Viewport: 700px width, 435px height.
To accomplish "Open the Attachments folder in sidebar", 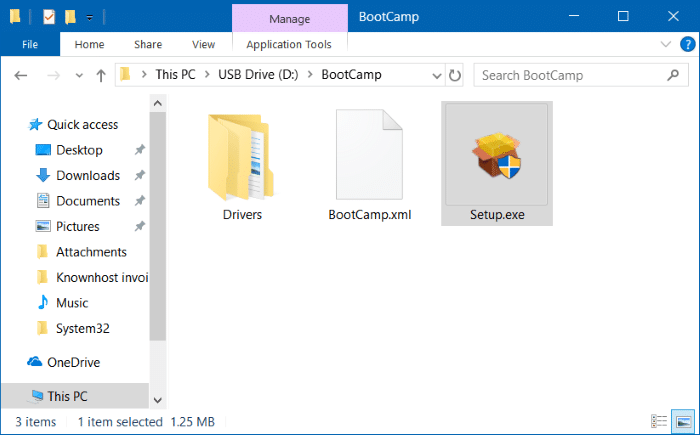I will [91, 252].
